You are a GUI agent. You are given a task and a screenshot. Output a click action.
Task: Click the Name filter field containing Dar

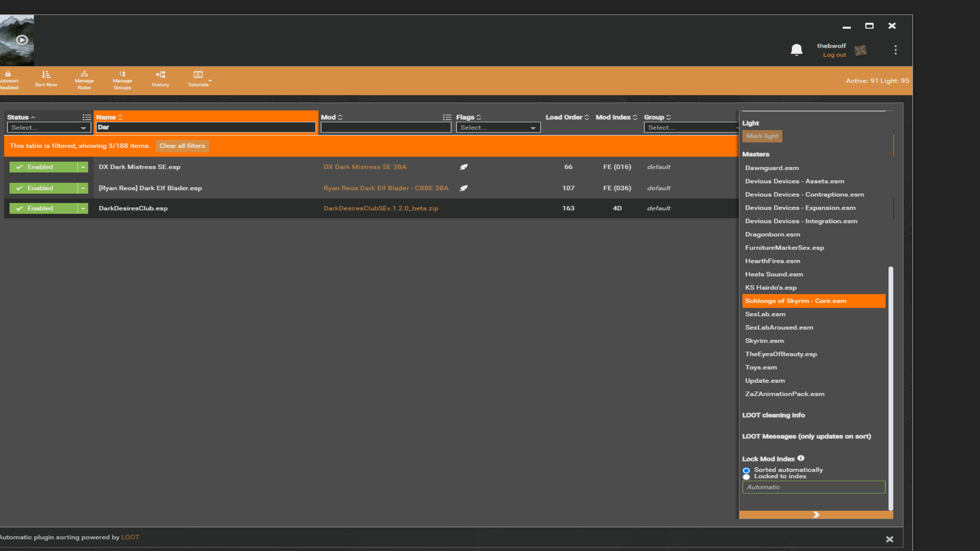(206, 128)
